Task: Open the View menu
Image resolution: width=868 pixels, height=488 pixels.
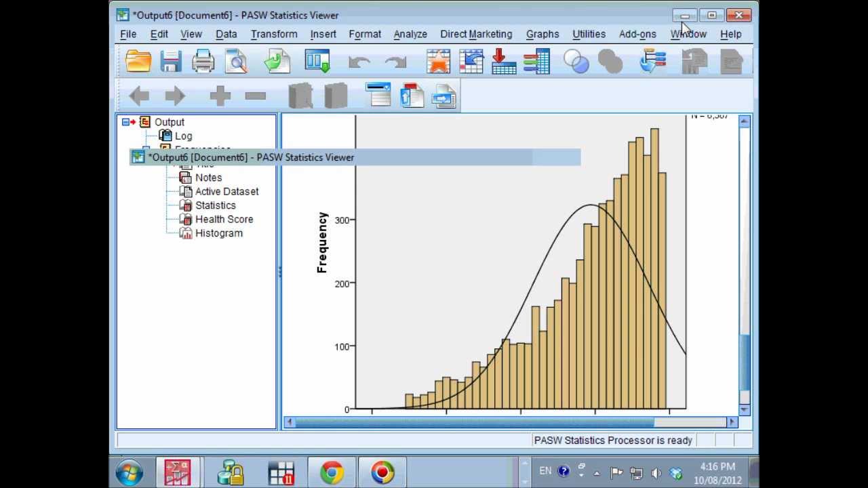Action: (x=191, y=34)
